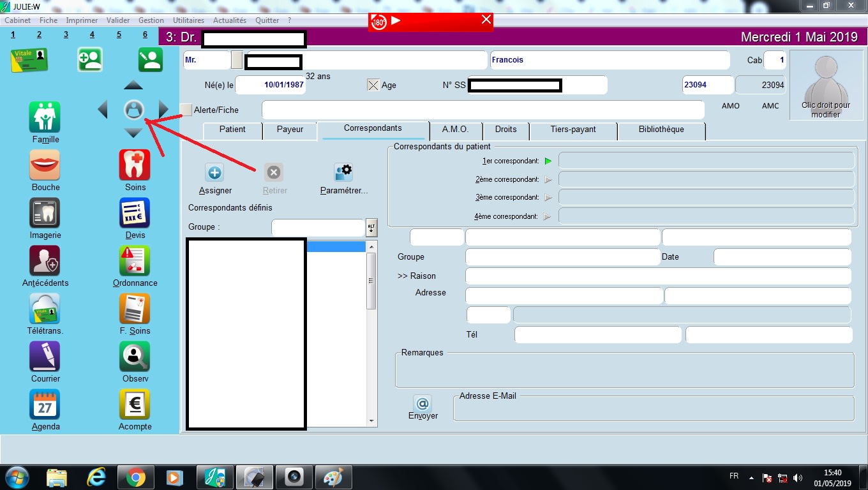The image size is (868, 490).
Task: Open the Agenda calendar icon
Action: (x=45, y=405)
